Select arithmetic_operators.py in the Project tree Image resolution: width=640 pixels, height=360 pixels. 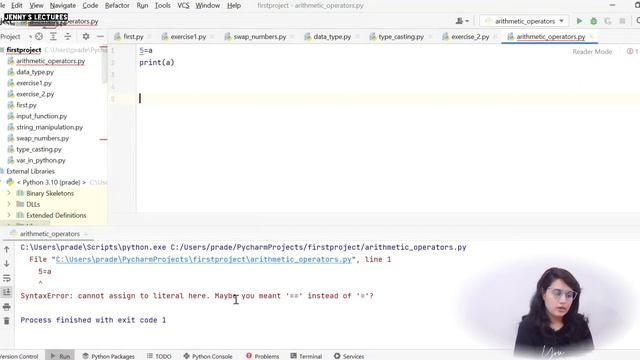tap(51, 61)
